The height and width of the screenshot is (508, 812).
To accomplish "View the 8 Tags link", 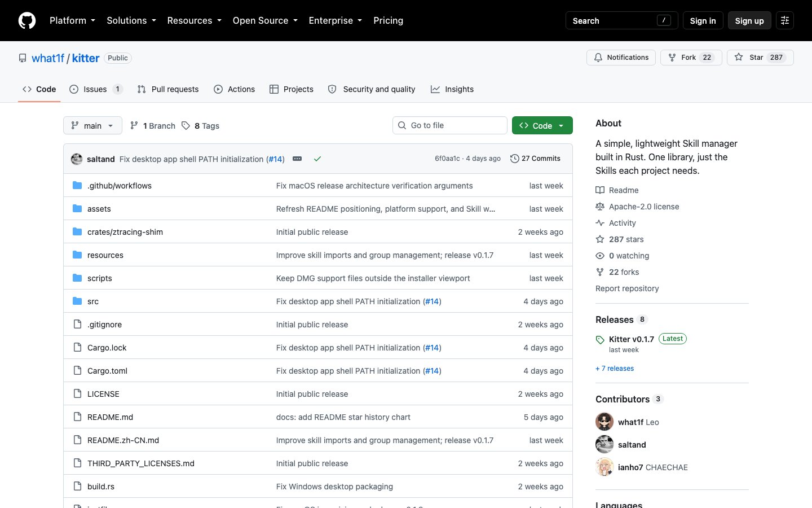I will 201,126.
